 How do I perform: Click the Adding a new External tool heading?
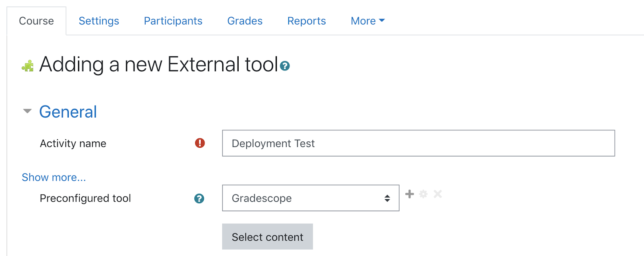[159, 64]
